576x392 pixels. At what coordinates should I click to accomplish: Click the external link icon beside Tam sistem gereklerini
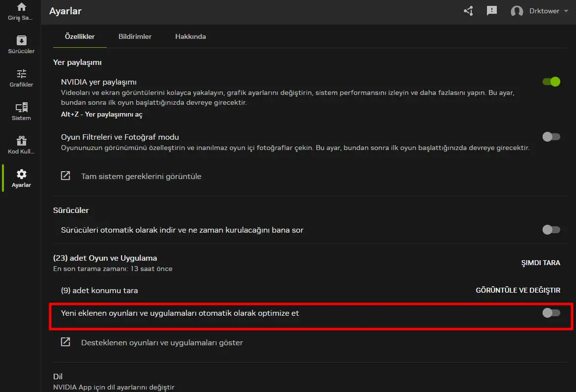pos(65,176)
